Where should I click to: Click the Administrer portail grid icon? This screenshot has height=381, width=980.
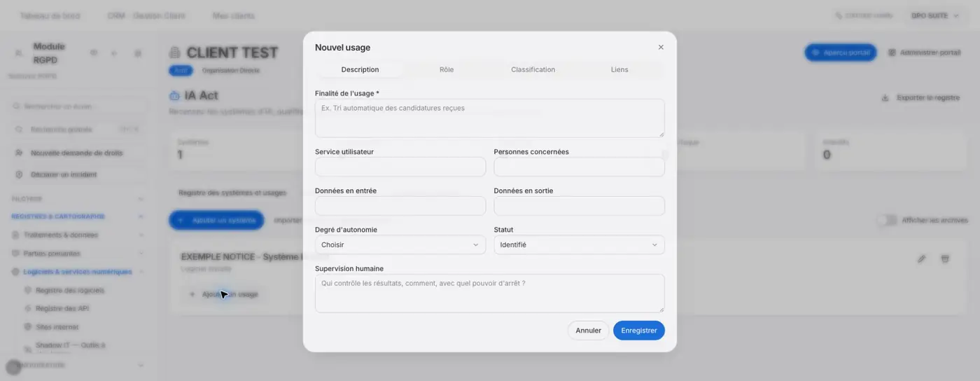click(892, 53)
